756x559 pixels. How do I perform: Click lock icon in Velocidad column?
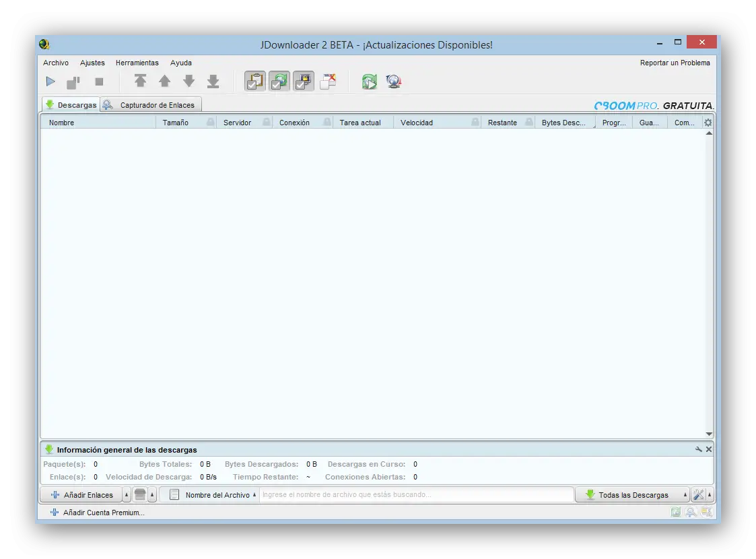475,122
